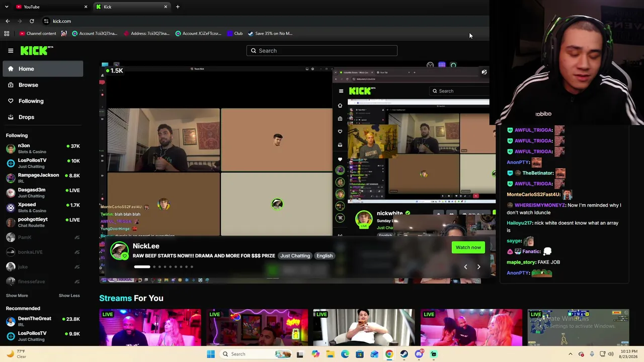
Task: Open Microsoft Edge from the taskbar
Action: pos(345,354)
